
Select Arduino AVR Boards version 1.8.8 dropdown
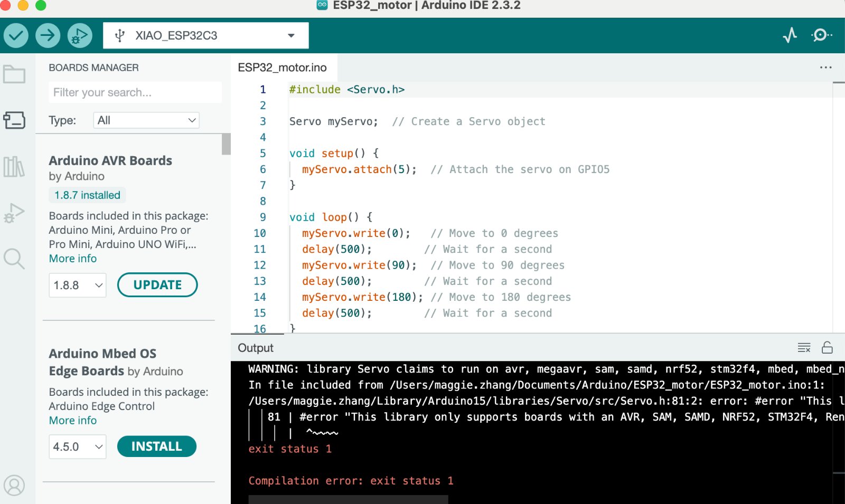[x=78, y=285]
